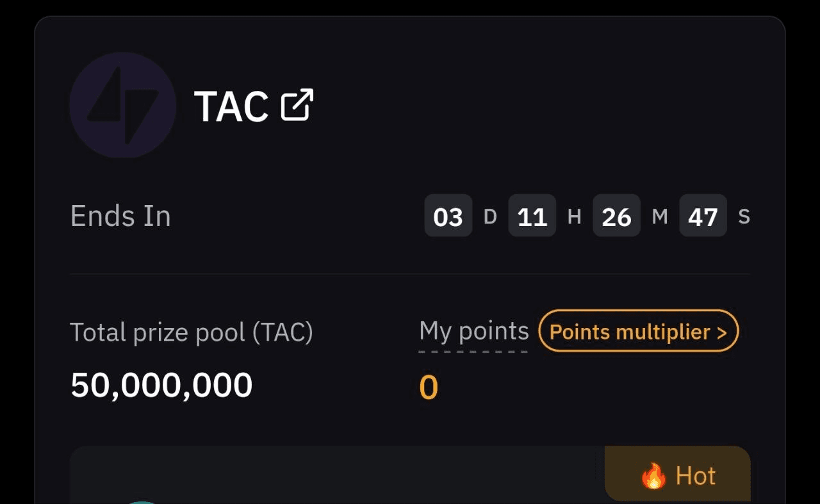
Task: Select the Hot badge tag
Action: [x=678, y=474]
